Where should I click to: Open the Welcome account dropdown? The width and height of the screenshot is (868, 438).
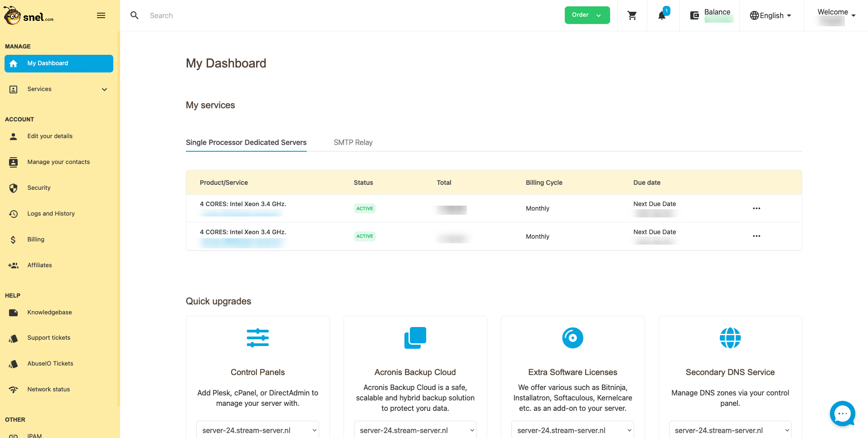point(837,15)
